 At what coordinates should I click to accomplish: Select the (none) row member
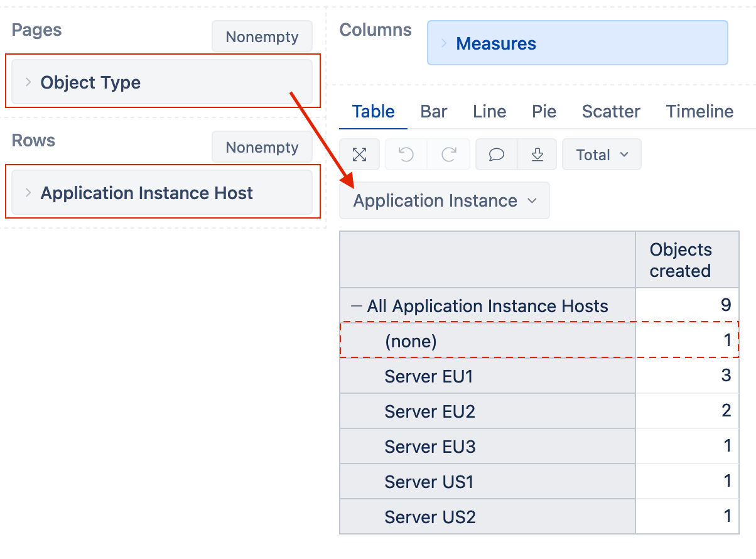410,341
